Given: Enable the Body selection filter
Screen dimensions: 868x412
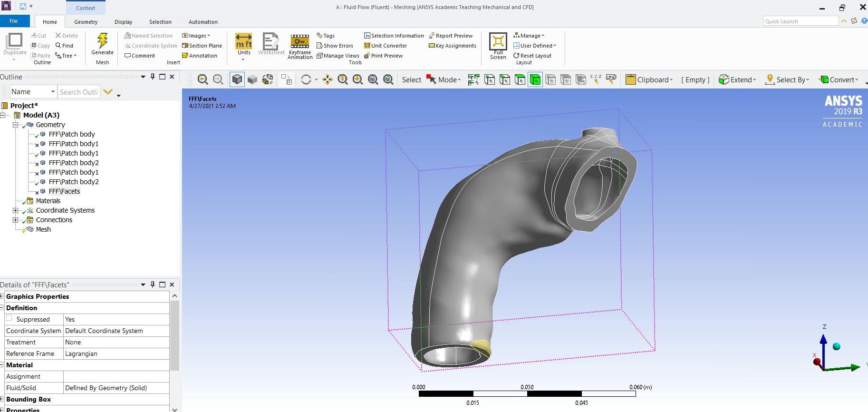Looking at the screenshot, I should click(x=535, y=80).
